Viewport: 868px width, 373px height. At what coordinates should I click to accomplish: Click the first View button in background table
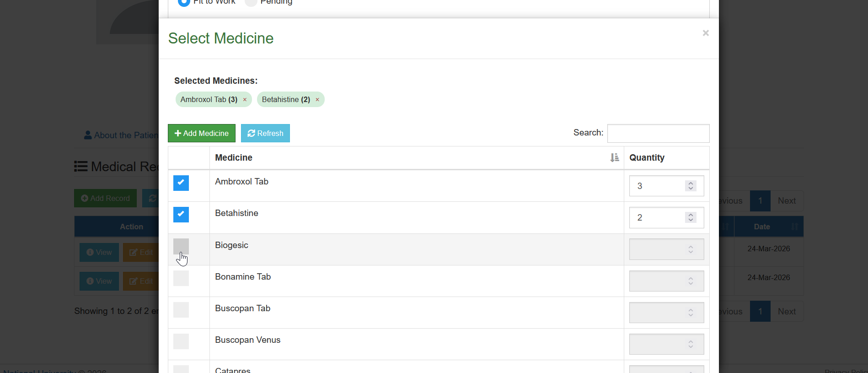coord(99,252)
